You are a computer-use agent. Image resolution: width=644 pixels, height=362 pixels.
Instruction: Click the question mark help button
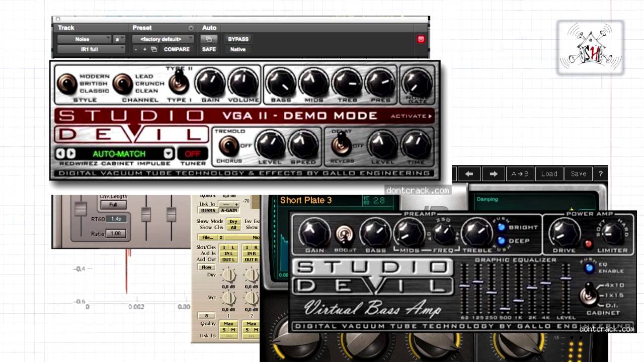pos(600,174)
